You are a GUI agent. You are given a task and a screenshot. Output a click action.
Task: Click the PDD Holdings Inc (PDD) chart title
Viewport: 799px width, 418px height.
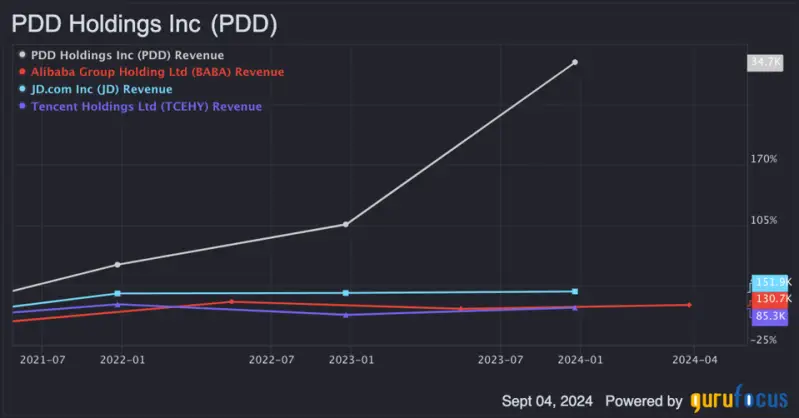tap(144, 24)
